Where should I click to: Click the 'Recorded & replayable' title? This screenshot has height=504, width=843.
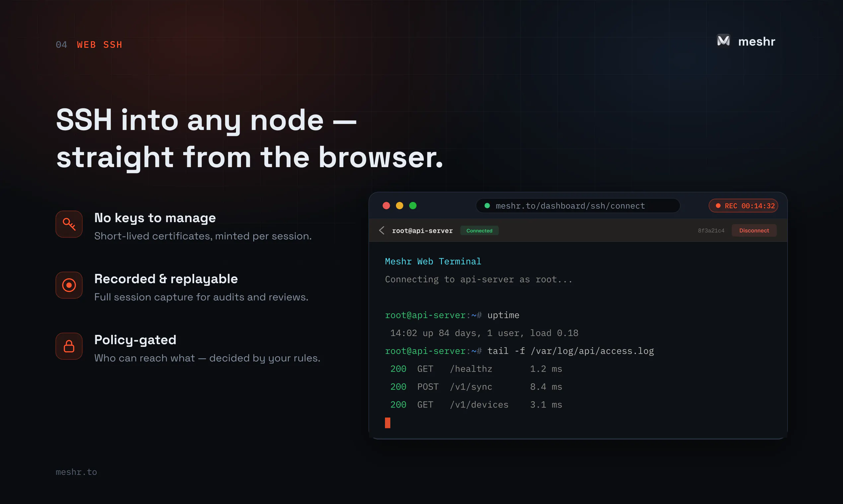click(x=166, y=279)
